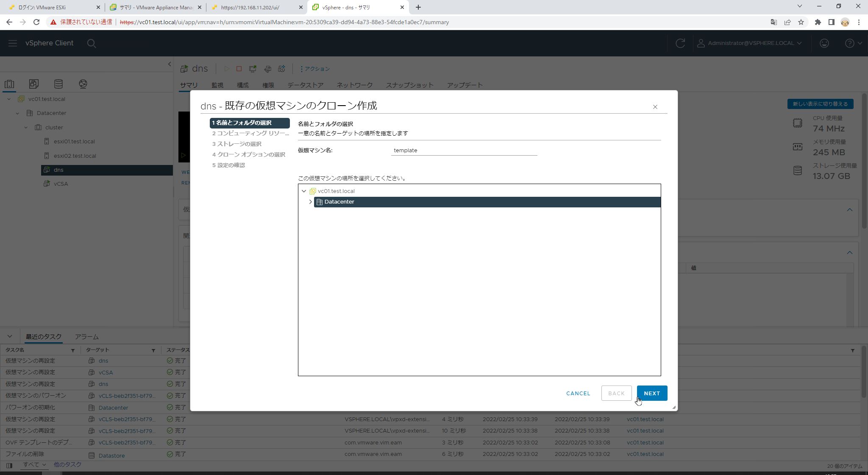Select wizard step 1 名前とフォルダの選択
The width and height of the screenshot is (868, 475).
click(x=250, y=123)
